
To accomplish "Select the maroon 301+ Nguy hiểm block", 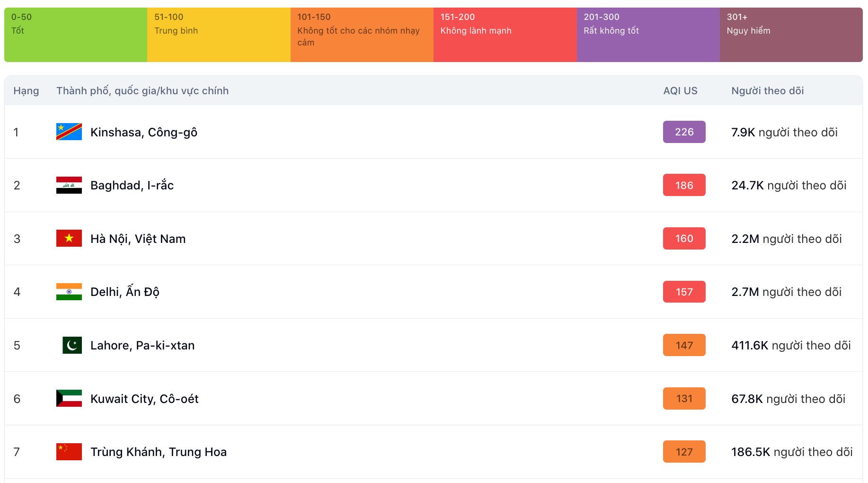I will (791, 35).
